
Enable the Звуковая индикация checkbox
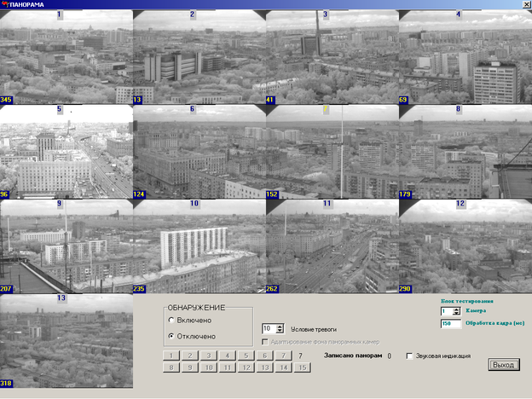(x=409, y=356)
